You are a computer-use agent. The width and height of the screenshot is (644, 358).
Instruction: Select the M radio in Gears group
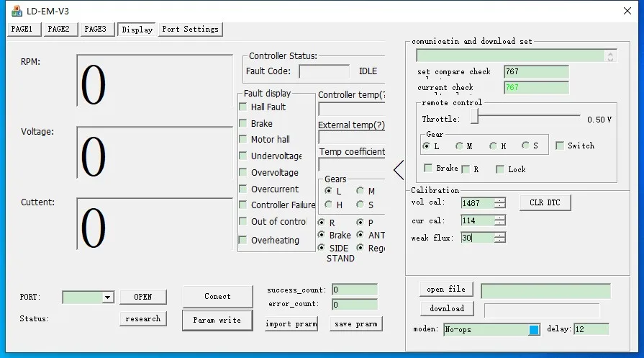[360, 191]
